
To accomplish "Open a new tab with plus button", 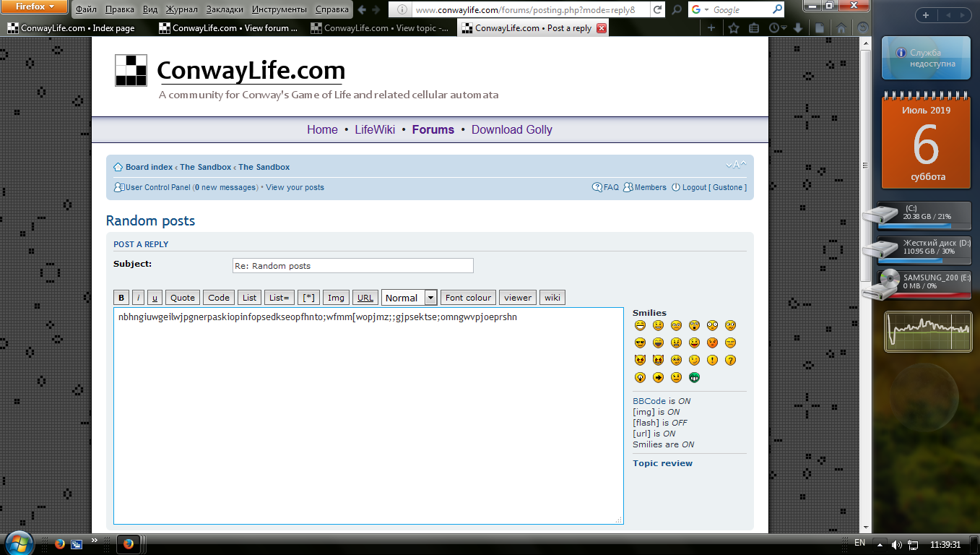I will coord(711,28).
